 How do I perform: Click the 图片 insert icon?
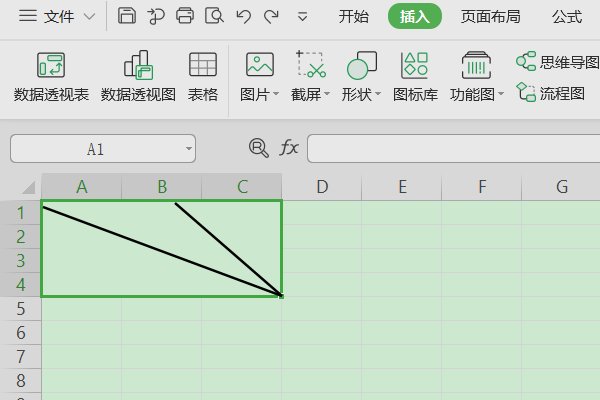260,65
